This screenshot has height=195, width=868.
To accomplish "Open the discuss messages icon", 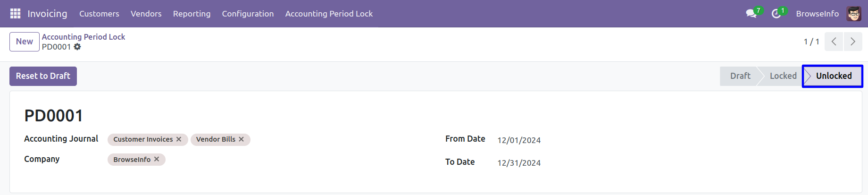I will click(751, 14).
